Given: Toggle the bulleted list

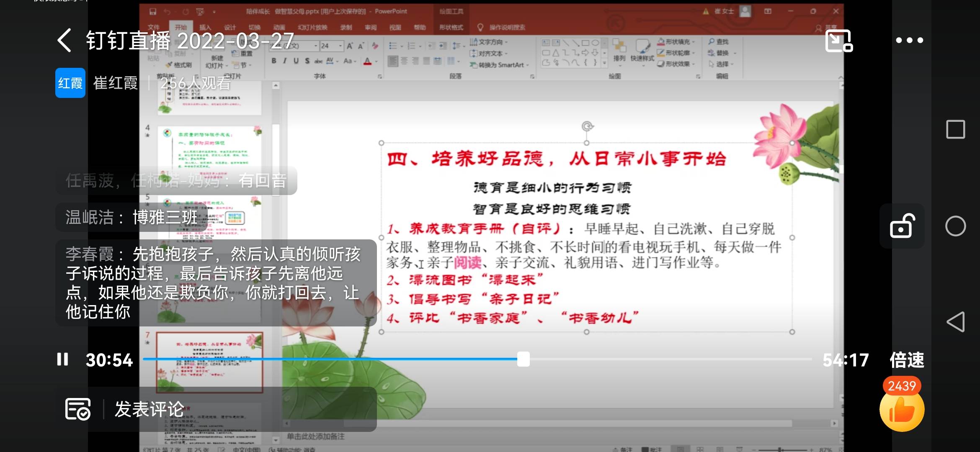Looking at the screenshot, I should coord(392,45).
